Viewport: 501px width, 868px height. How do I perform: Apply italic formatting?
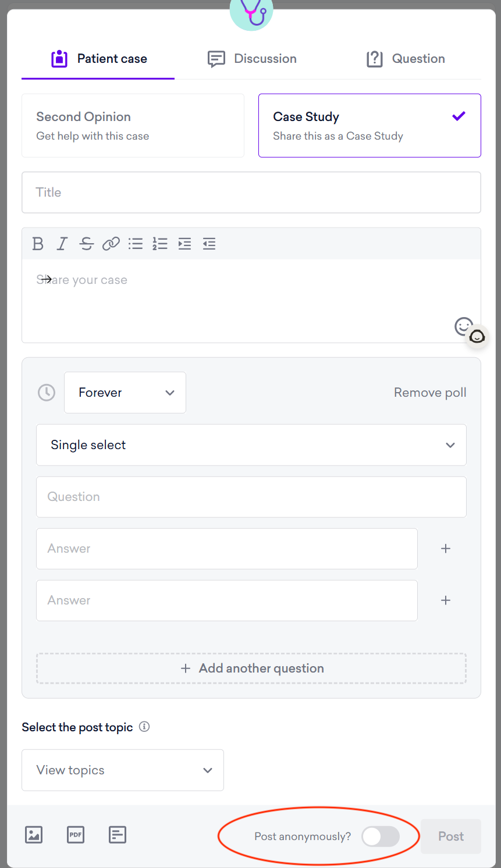click(x=62, y=244)
